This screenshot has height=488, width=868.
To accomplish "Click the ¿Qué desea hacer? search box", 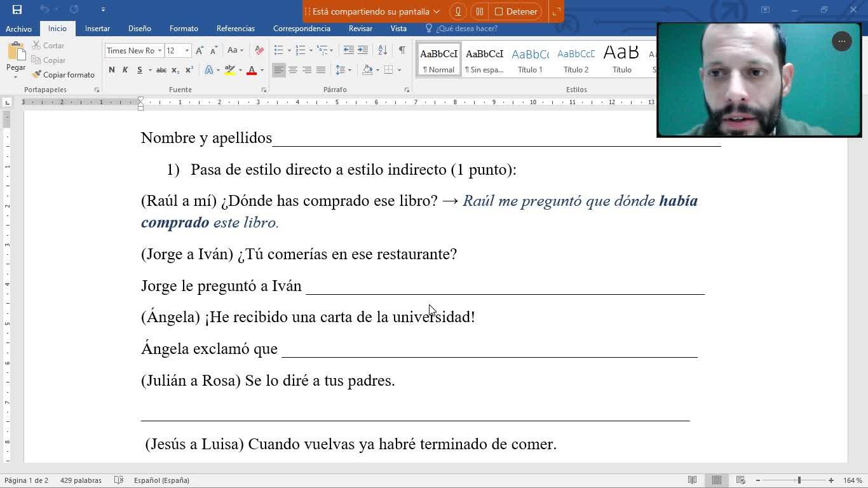I will (466, 29).
